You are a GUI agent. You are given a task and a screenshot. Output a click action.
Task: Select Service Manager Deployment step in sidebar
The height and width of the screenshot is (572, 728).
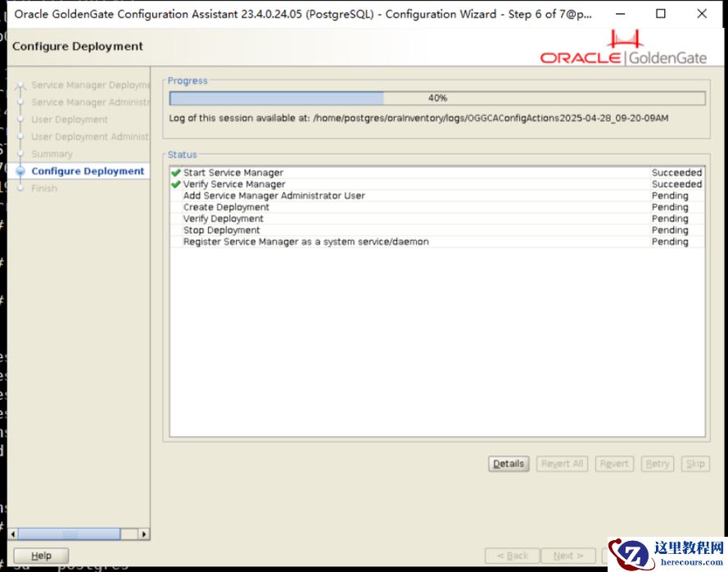90,85
